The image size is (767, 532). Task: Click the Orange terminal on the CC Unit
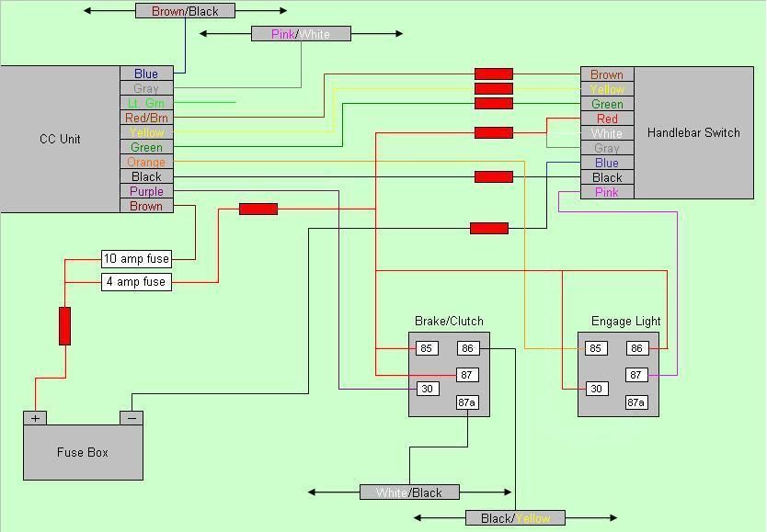click(146, 162)
